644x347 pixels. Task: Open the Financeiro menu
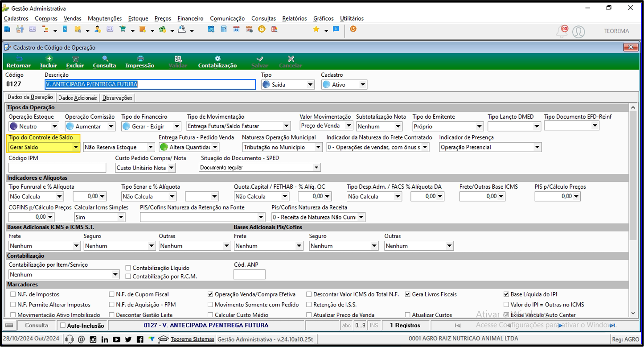[x=190, y=18]
